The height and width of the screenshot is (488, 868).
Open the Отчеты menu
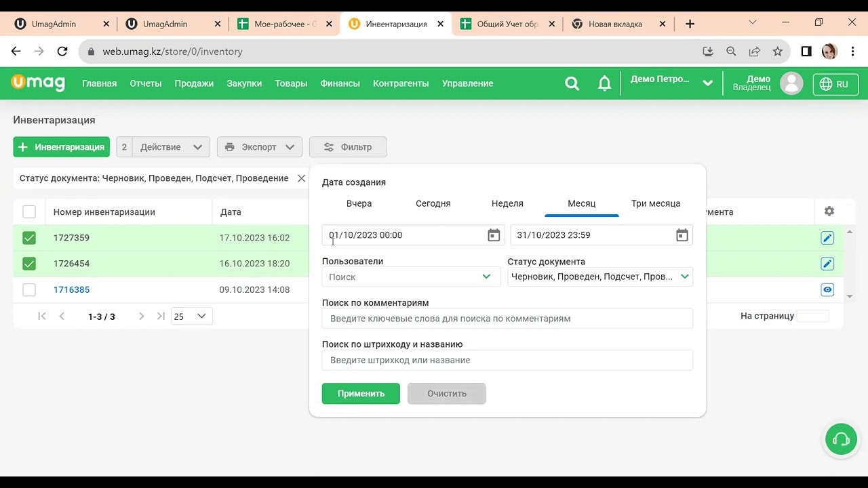[146, 83]
